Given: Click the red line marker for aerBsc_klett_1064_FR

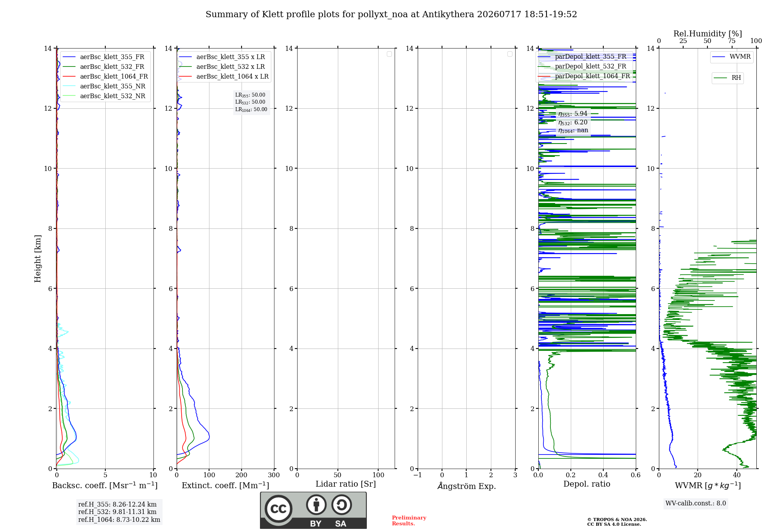Looking at the screenshot, I should [x=69, y=77].
